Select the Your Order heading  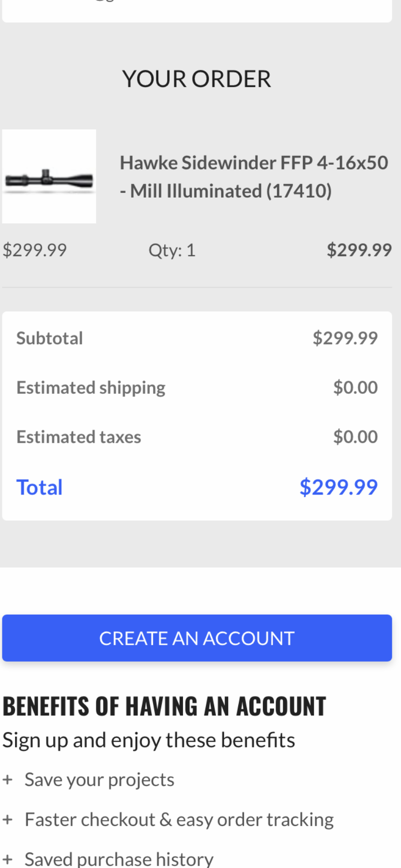point(197,79)
